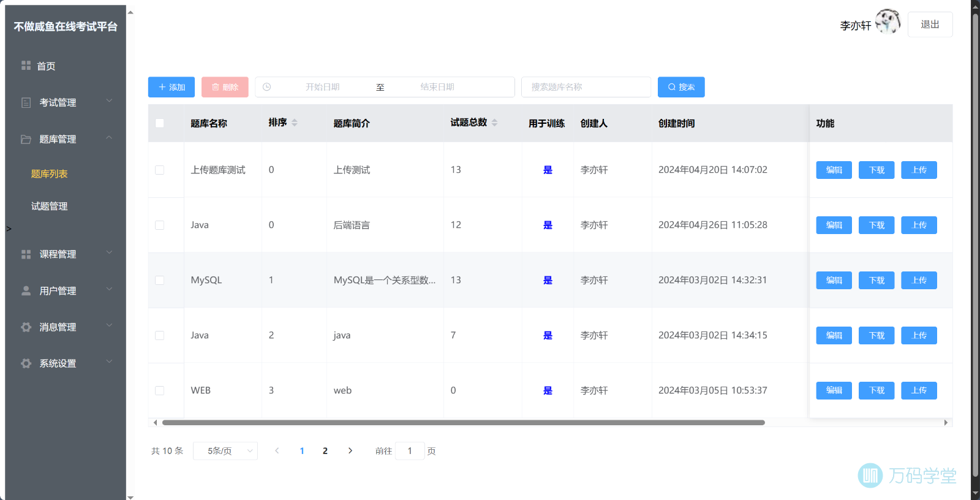Click the sort arrows beside 排序 header
This screenshot has height=500, width=980.
[x=295, y=123]
